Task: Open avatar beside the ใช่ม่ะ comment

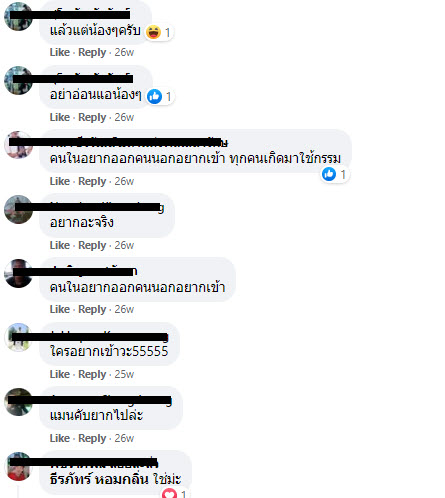Action: point(18,466)
